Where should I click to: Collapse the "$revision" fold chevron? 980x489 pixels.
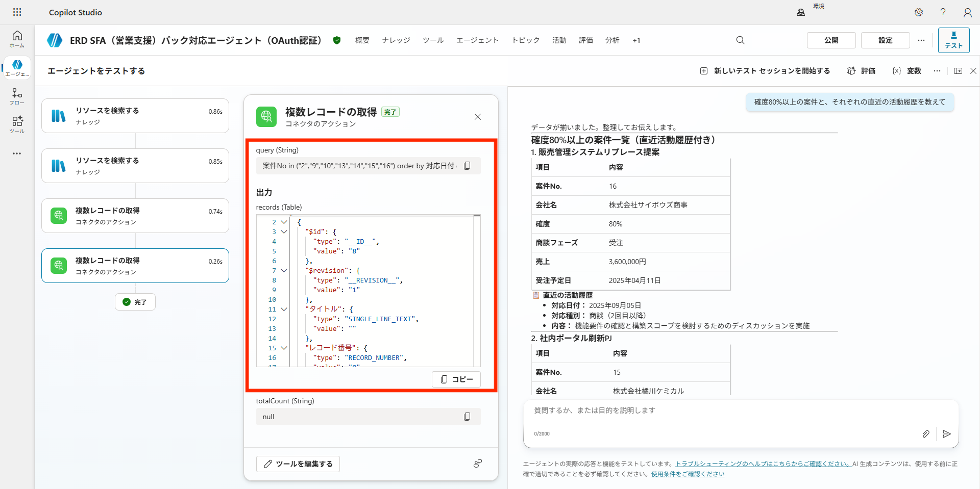pyautogui.click(x=284, y=271)
